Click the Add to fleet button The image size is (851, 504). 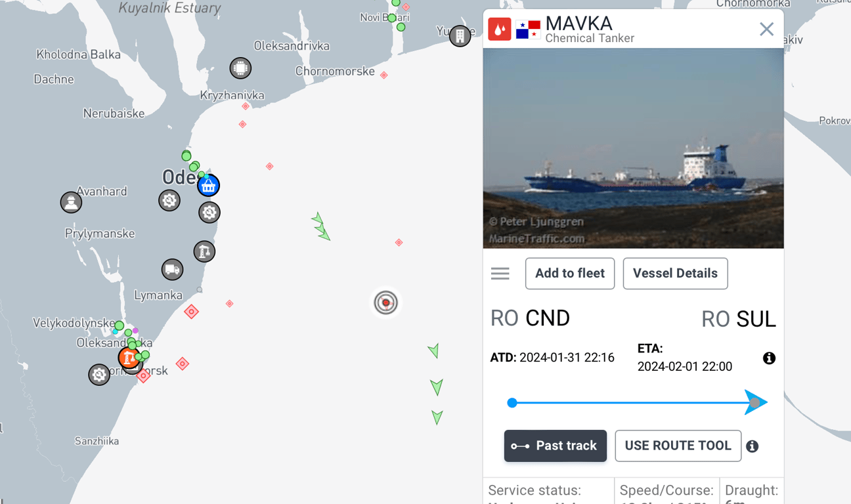[569, 274]
